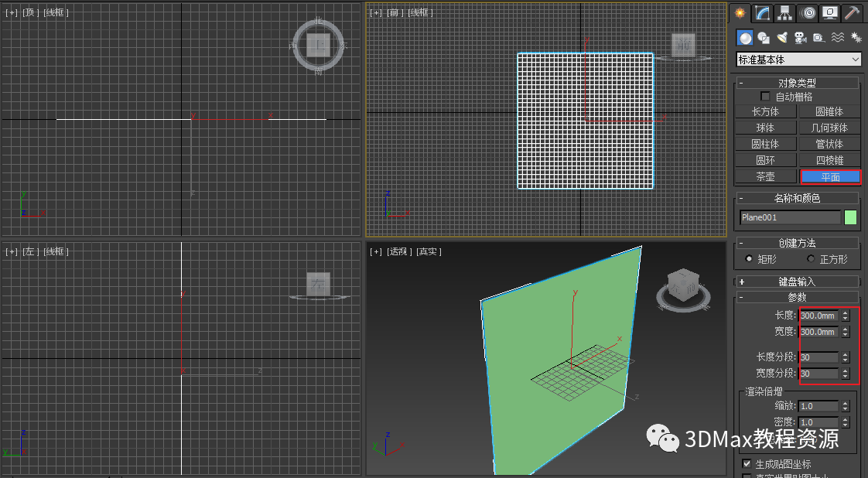Image resolution: width=868 pixels, height=478 pixels.
Task: Open the Modify command panel tab
Action: (x=762, y=12)
